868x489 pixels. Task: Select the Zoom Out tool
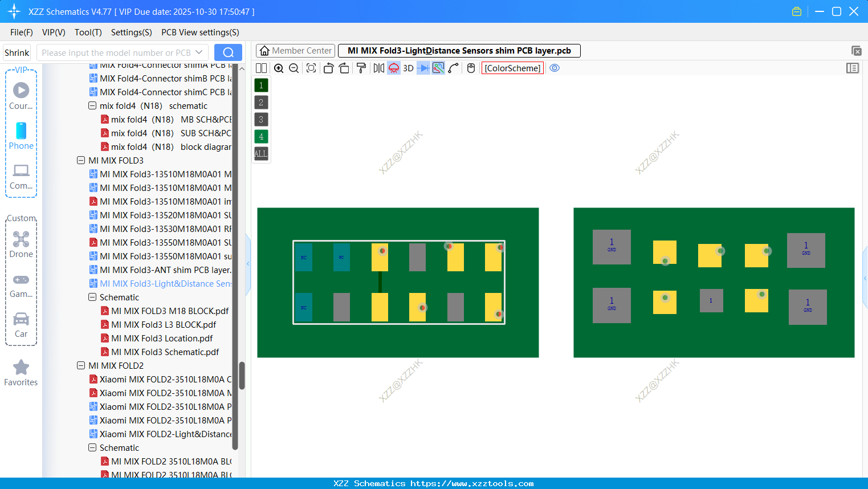click(293, 68)
